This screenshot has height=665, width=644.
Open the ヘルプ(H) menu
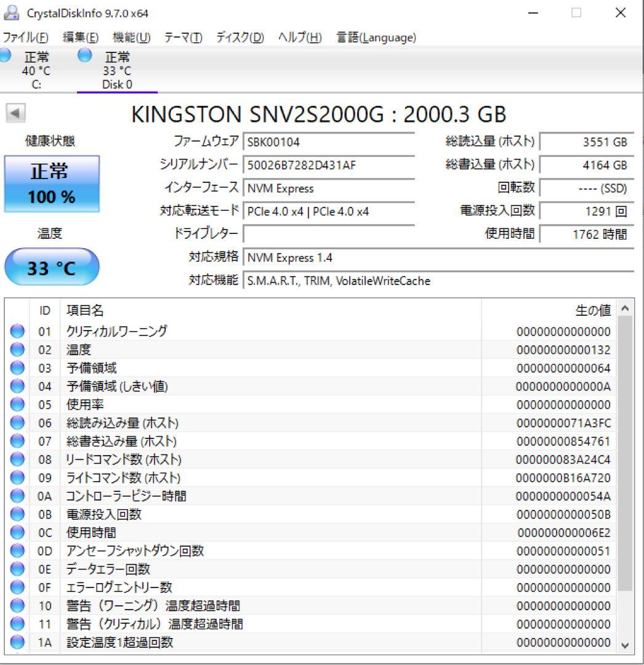click(300, 38)
